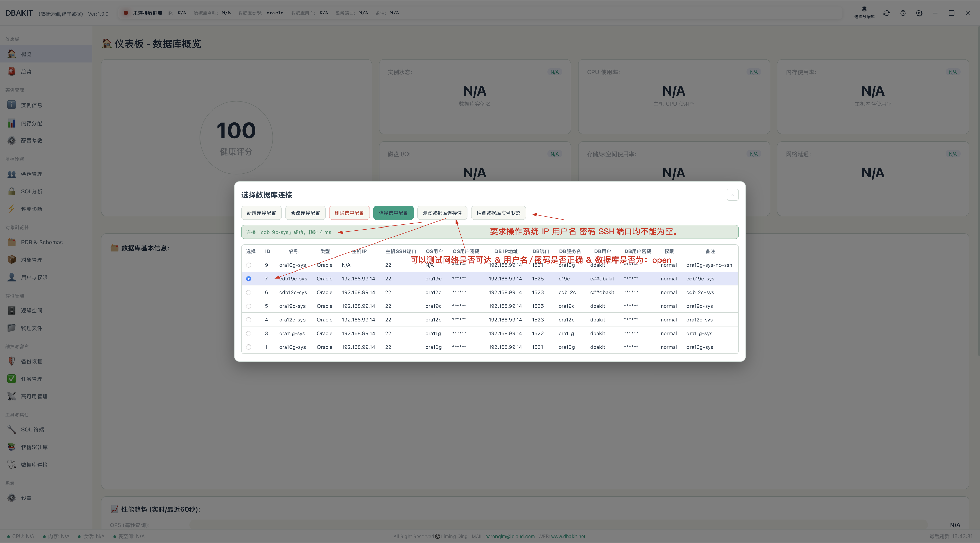
Task: Open 设置 gear icon at sidebar bottom
Action: (x=12, y=498)
